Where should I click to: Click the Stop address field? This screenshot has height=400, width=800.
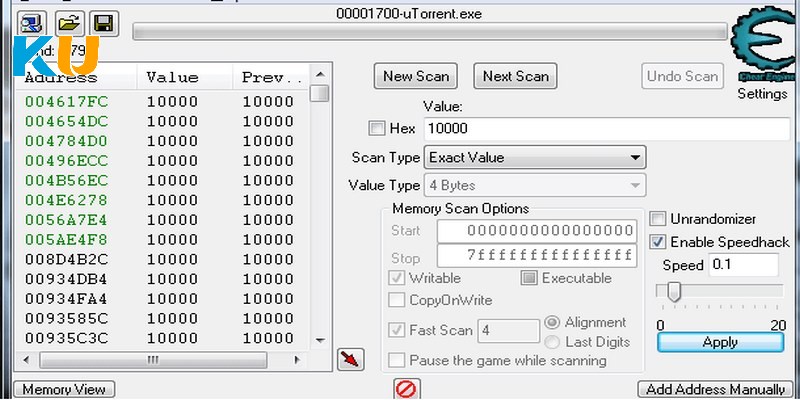point(537,255)
